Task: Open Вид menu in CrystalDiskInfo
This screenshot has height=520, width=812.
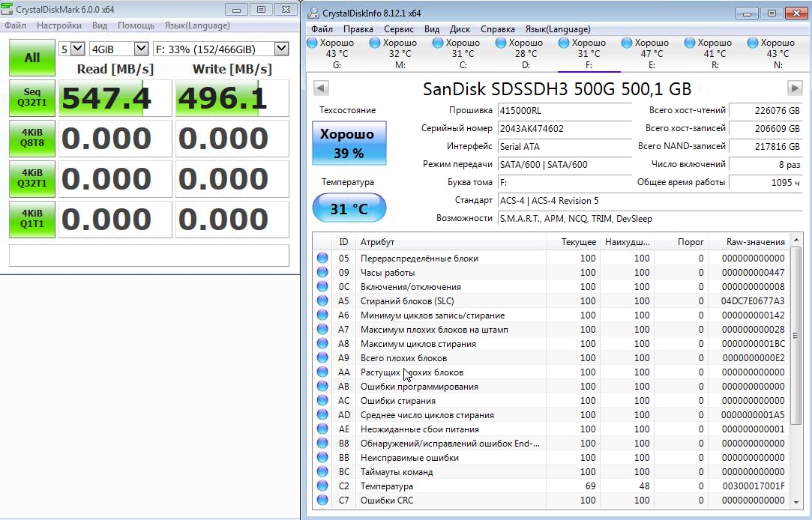Action: (431, 29)
